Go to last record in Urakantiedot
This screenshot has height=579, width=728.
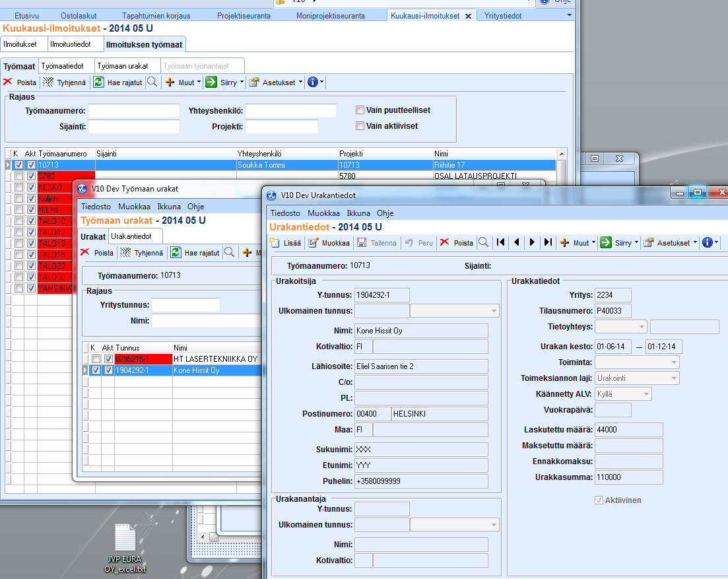(548, 242)
